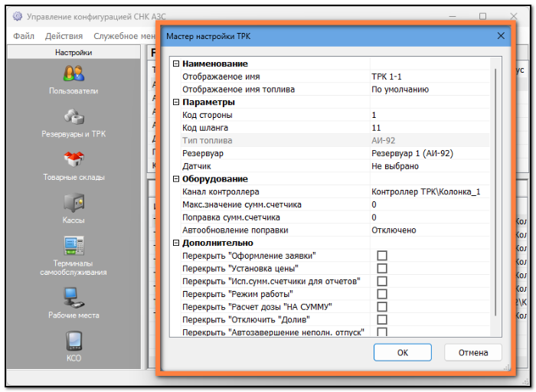Select the Датчик value Не выбрано

click(430, 166)
